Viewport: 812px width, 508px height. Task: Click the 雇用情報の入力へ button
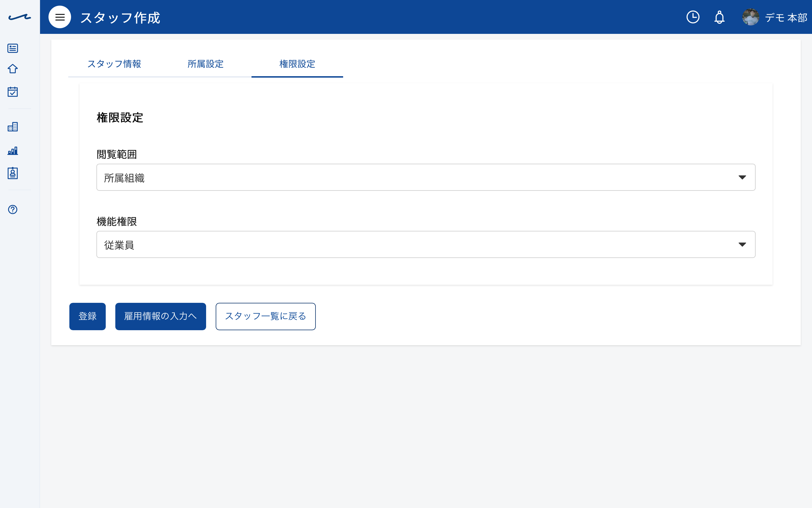point(160,316)
